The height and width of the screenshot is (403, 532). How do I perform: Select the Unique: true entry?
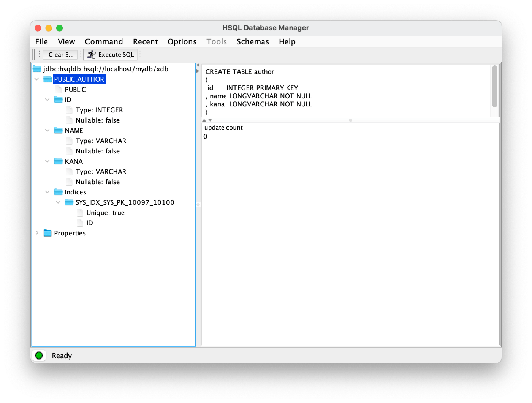click(105, 212)
